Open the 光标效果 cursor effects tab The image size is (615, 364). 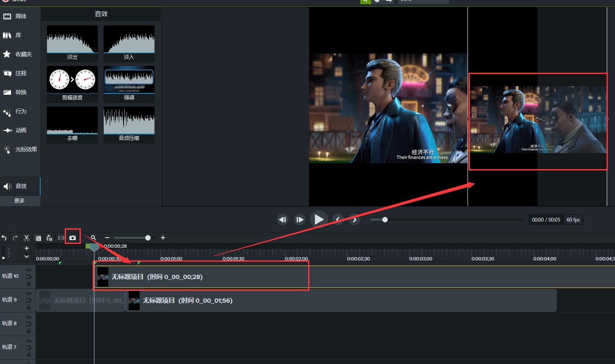point(20,149)
